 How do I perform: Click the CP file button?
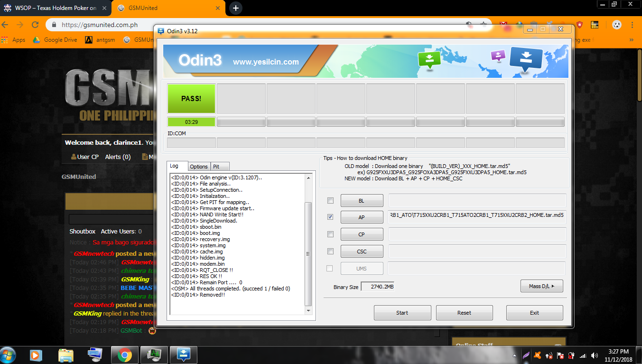(x=362, y=234)
